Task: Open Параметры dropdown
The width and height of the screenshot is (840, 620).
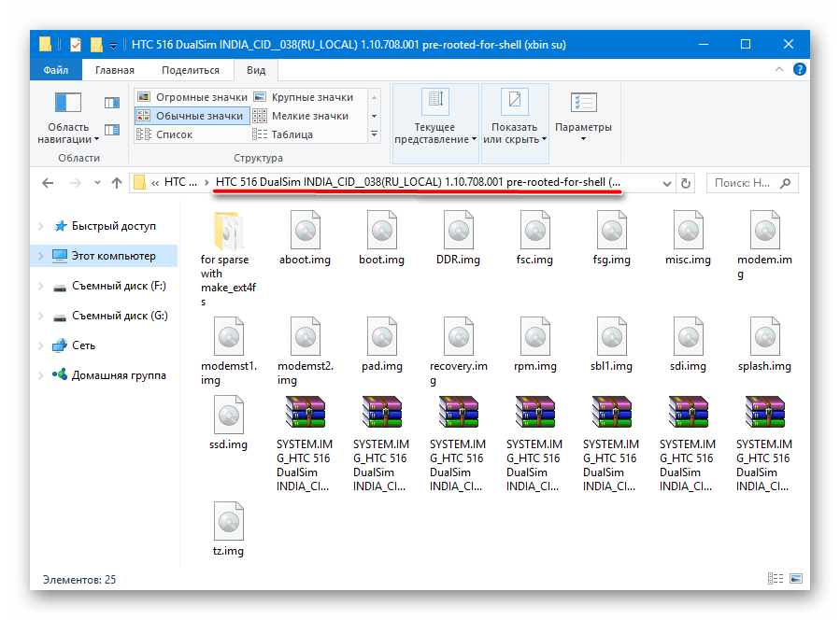Action: (583, 118)
